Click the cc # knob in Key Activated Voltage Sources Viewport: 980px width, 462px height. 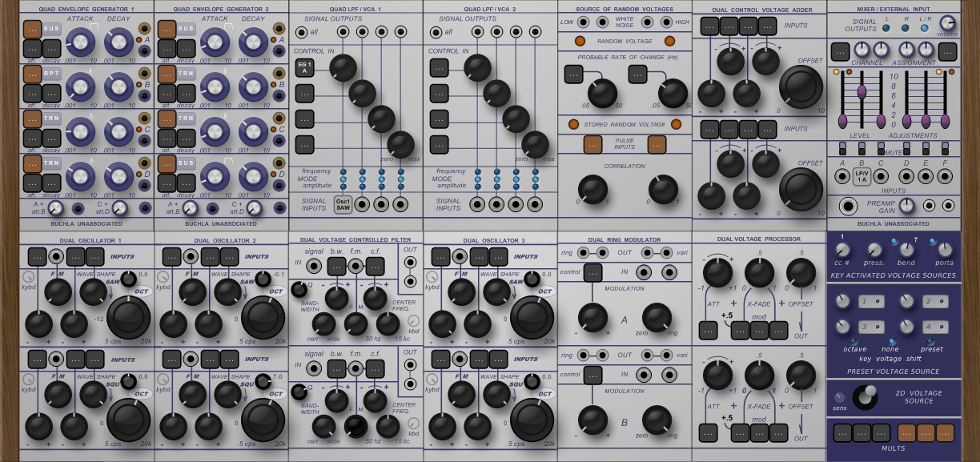pos(842,249)
